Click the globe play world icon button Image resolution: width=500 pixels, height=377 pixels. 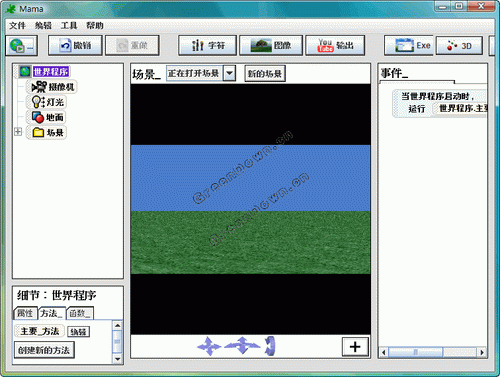click(22, 46)
